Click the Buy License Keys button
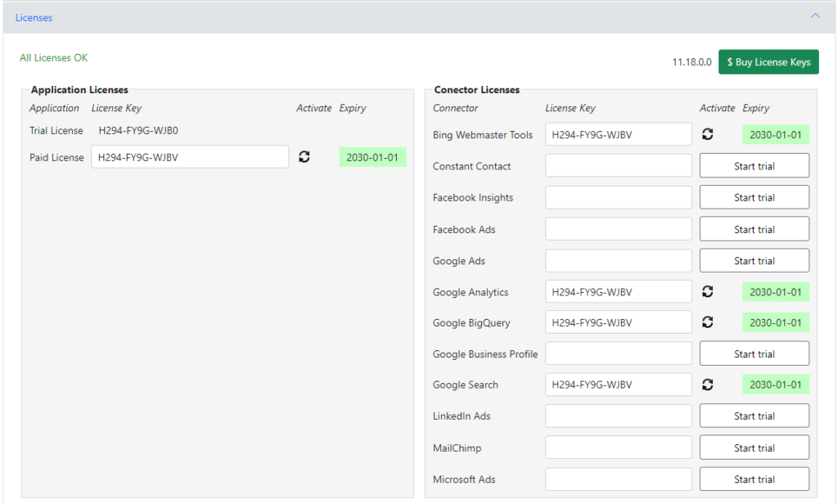The width and height of the screenshot is (838, 504). pos(768,61)
